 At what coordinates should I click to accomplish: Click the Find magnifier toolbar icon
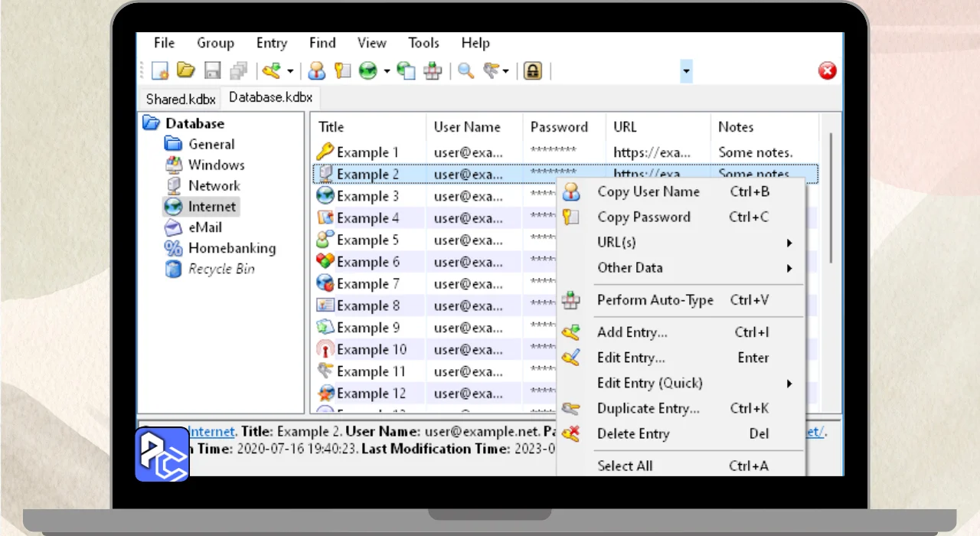[x=465, y=71]
